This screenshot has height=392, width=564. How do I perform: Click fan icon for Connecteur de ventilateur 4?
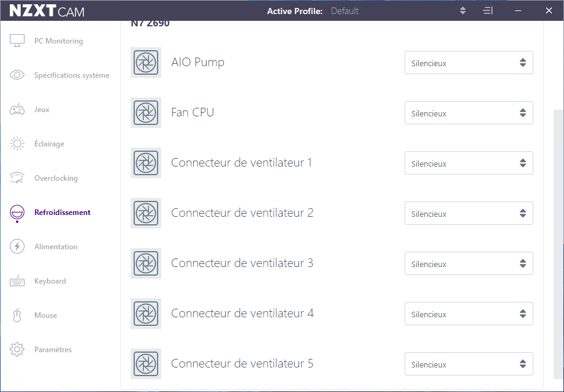click(x=146, y=314)
